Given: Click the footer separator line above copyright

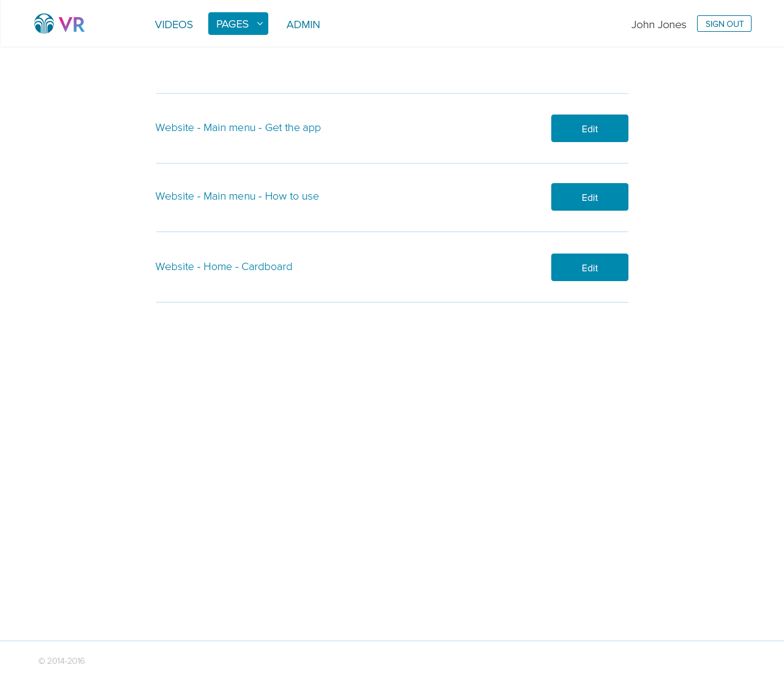Looking at the screenshot, I should (x=392, y=641).
